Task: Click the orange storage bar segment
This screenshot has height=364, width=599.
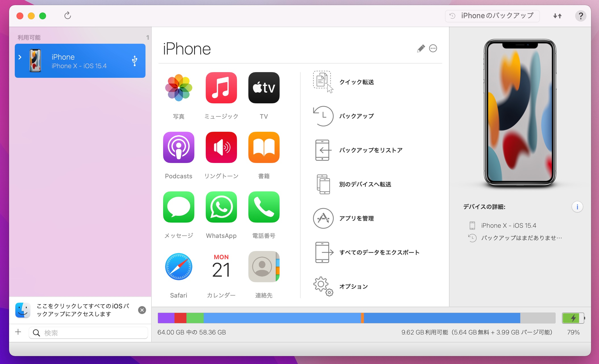Action: (x=362, y=318)
